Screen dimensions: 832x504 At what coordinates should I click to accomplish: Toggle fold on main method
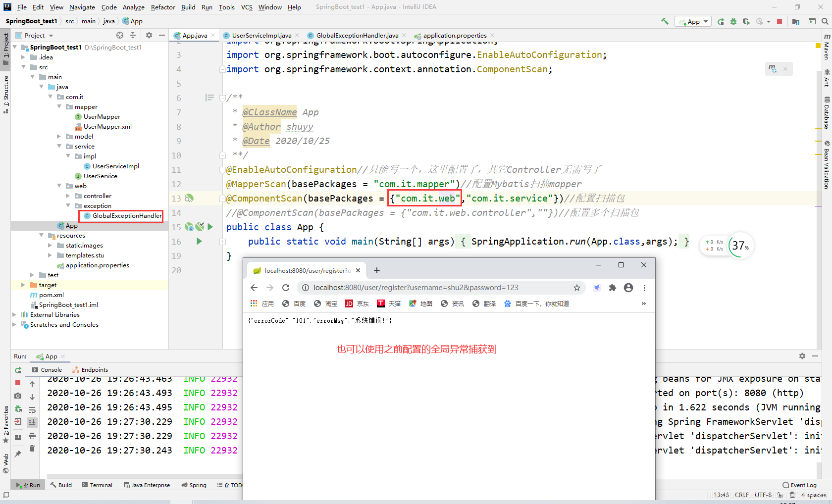point(223,242)
